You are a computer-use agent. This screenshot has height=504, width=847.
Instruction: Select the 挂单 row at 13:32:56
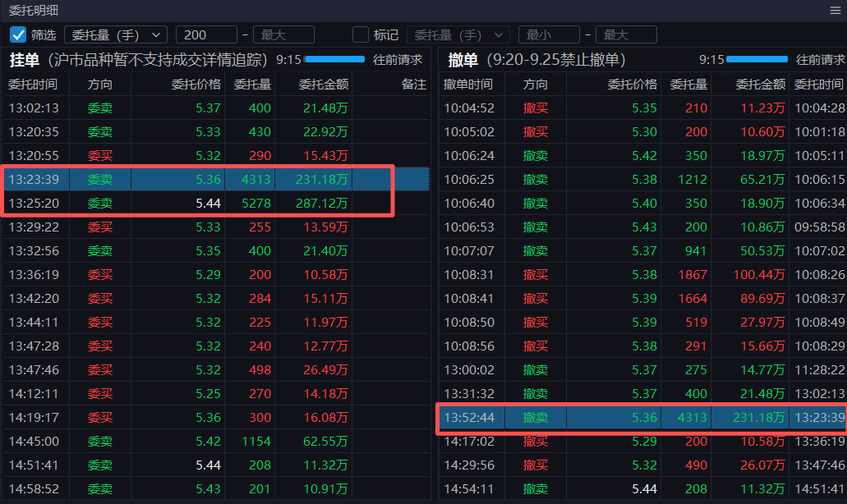tap(216, 250)
